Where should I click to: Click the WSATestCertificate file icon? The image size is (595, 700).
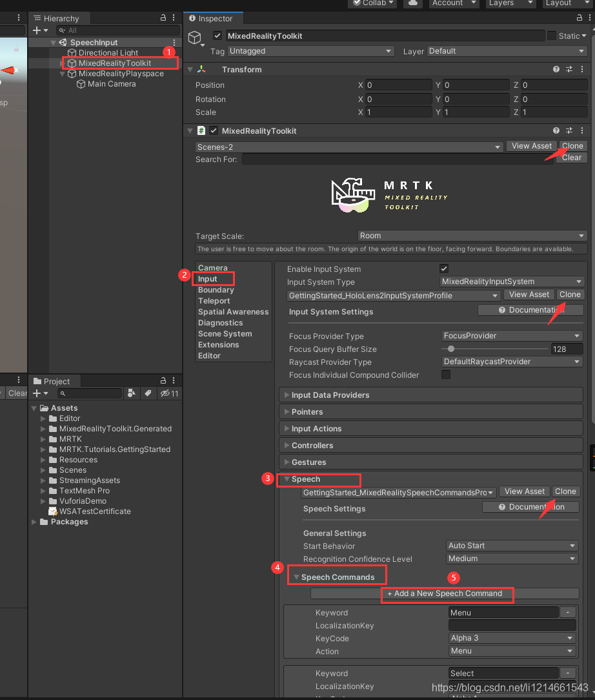(x=53, y=511)
